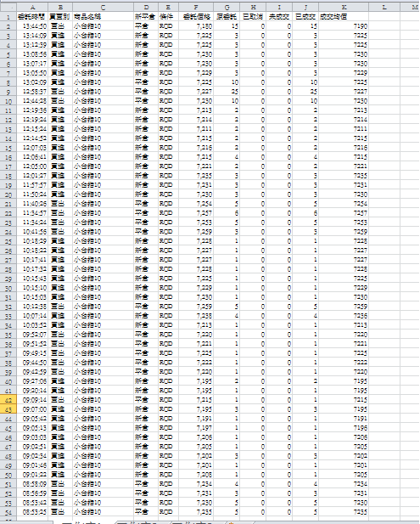Click time cell 13:14:09 in row 3

[x=32, y=36]
